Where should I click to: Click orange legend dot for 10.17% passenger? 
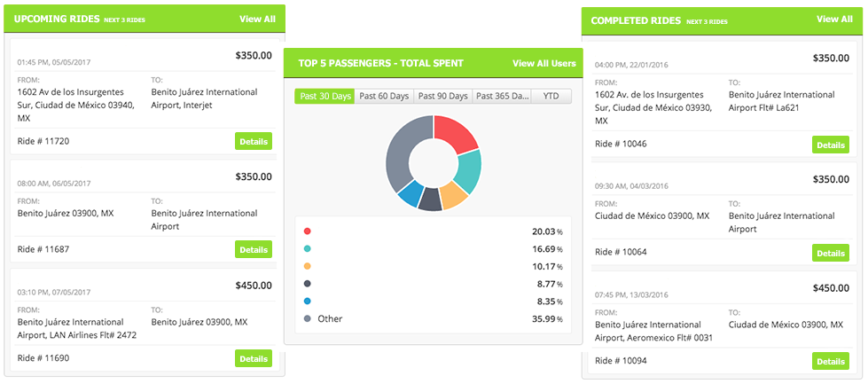[308, 266]
